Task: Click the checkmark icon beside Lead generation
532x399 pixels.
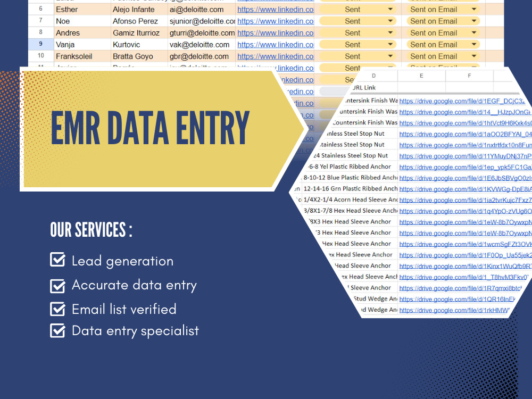Action: pos(59,260)
